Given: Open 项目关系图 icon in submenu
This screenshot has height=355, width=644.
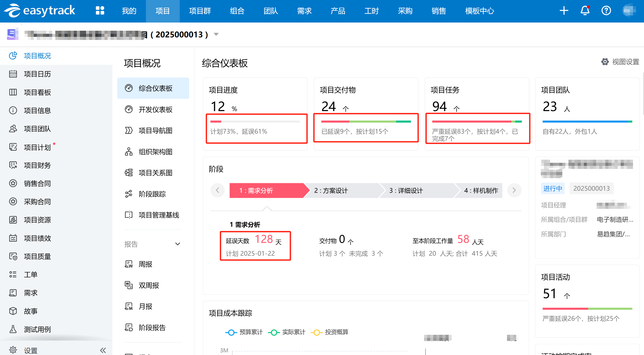Looking at the screenshot, I should tap(129, 173).
